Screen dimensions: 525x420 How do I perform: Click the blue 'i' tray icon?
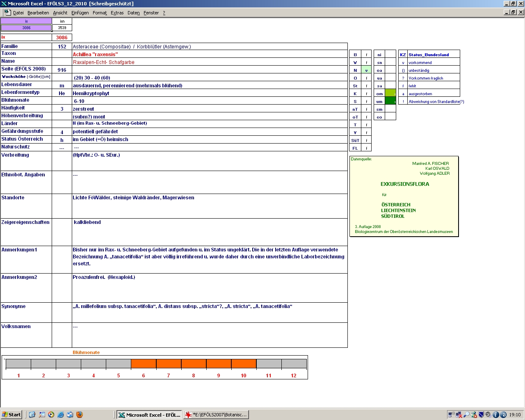[496, 415]
